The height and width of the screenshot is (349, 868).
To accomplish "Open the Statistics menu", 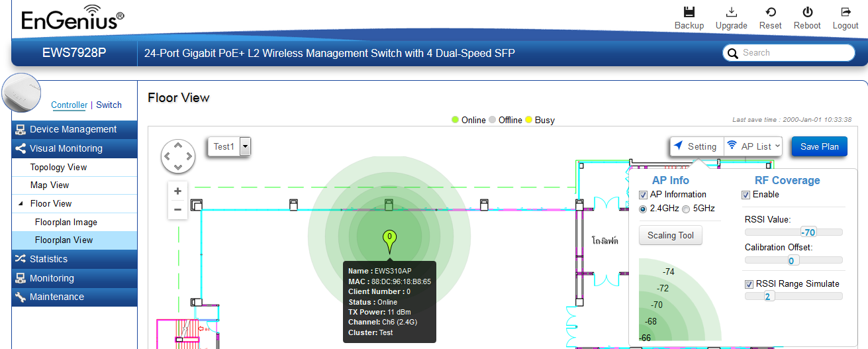I will 74,259.
